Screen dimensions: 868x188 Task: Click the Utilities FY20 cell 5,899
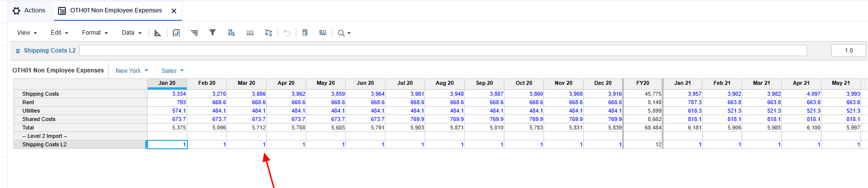[643, 111]
